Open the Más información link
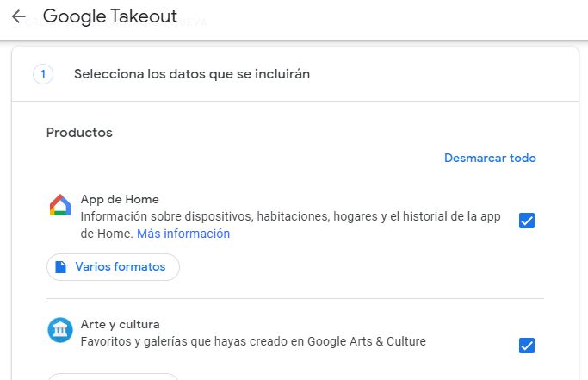The height and width of the screenshot is (380, 588). (183, 234)
